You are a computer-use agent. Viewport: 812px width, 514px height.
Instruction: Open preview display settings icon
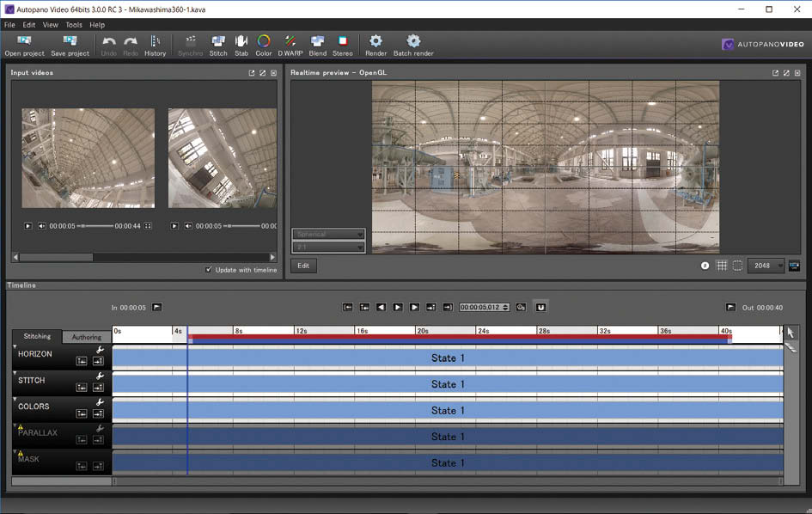(795, 266)
